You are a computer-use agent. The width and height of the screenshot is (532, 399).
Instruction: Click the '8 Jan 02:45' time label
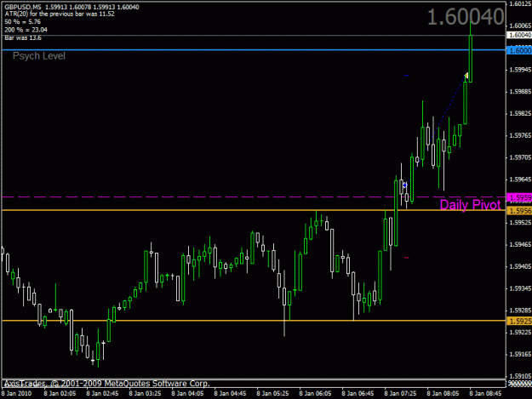pos(102,394)
